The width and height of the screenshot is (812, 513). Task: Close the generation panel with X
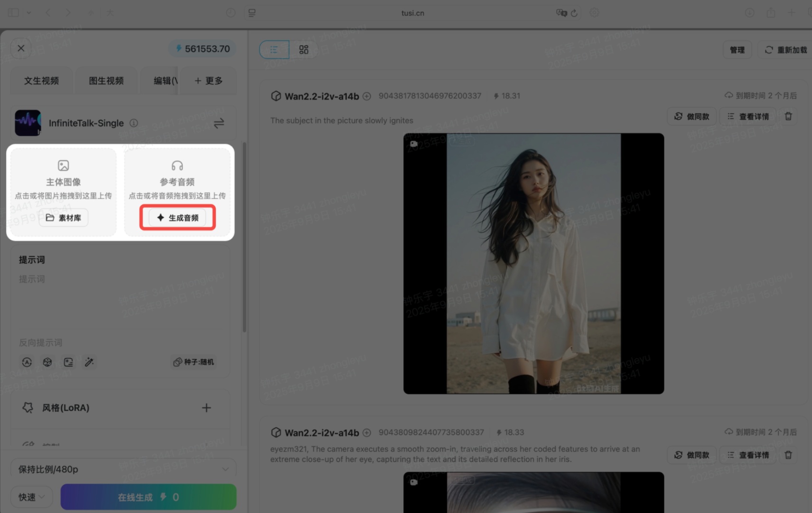pyautogui.click(x=21, y=48)
